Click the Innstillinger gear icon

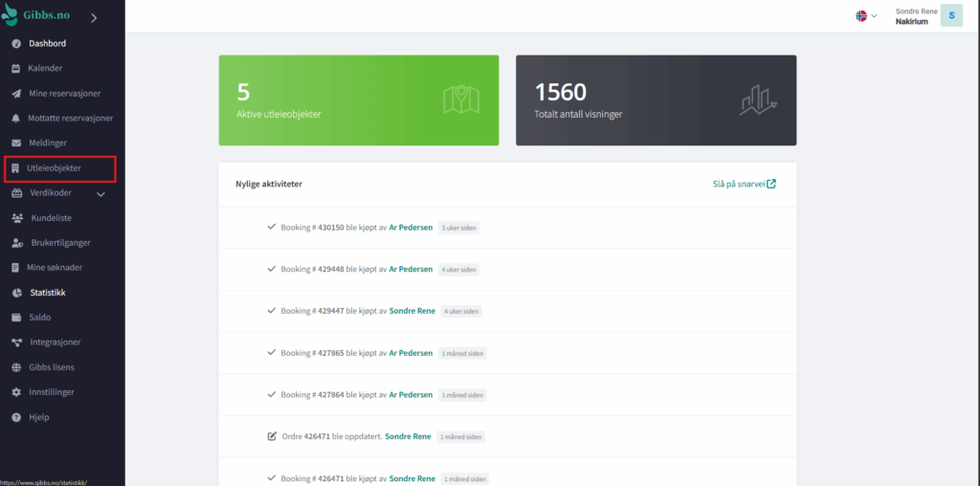click(16, 392)
